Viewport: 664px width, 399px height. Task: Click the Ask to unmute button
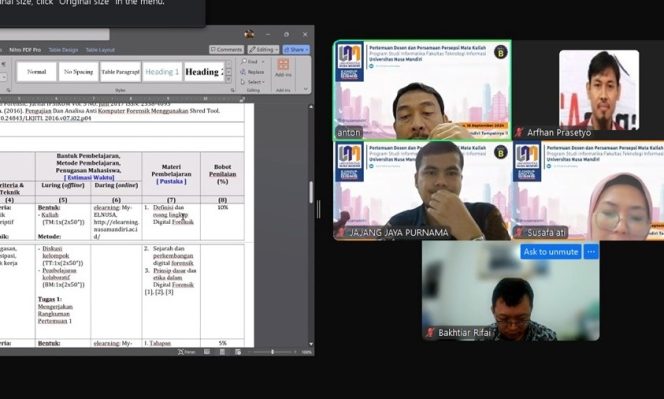tap(551, 252)
